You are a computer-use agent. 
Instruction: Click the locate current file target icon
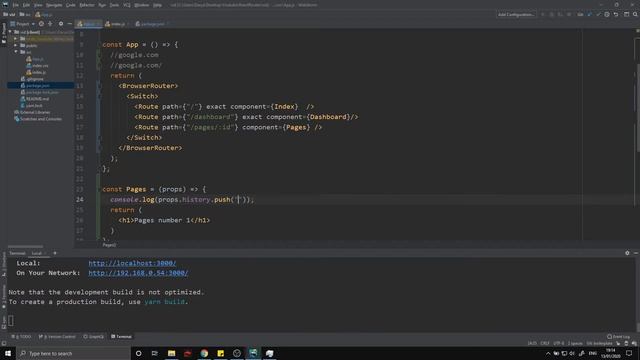pos(41,24)
